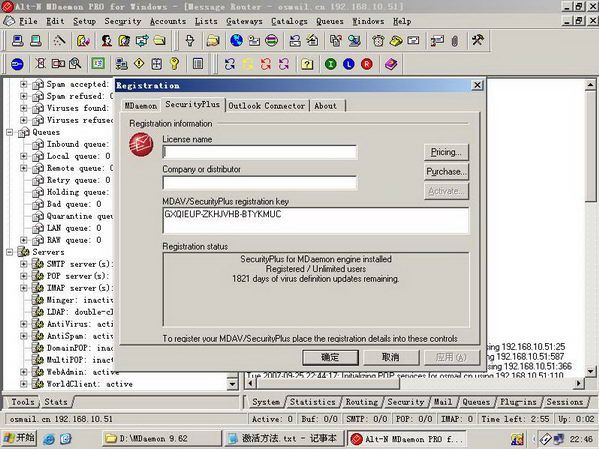Click the License name input field

click(260, 152)
